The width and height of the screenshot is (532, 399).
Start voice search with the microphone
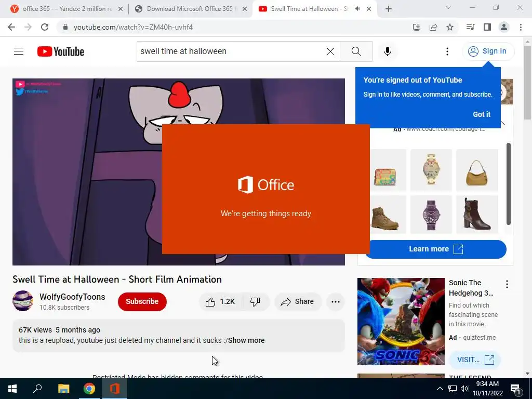click(388, 51)
